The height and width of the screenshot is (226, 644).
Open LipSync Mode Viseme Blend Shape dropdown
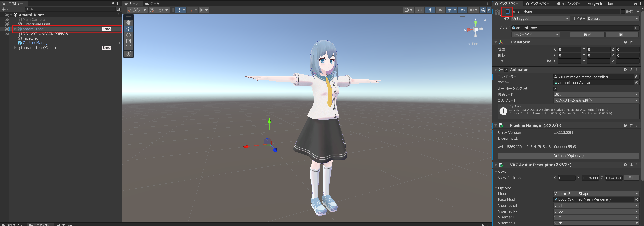pos(596,194)
